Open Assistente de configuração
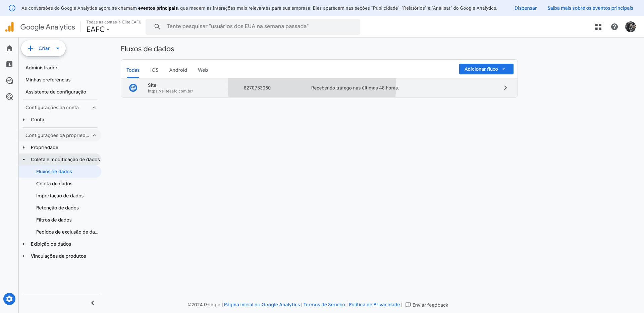This screenshot has height=313, width=644. click(x=56, y=92)
